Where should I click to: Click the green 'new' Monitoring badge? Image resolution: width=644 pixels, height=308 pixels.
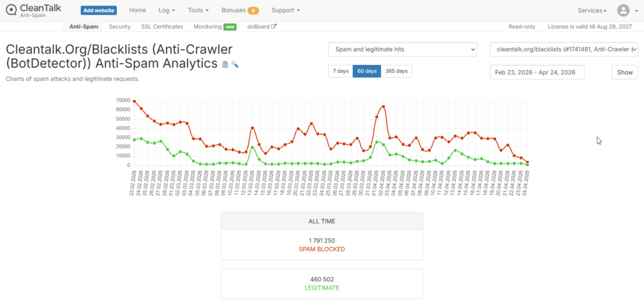[x=230, y=26]
